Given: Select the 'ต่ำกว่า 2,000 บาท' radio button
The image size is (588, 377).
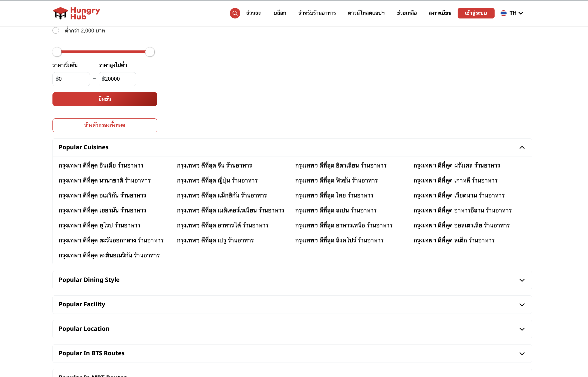Looking at the screenshot, I should tap(56, 30).
